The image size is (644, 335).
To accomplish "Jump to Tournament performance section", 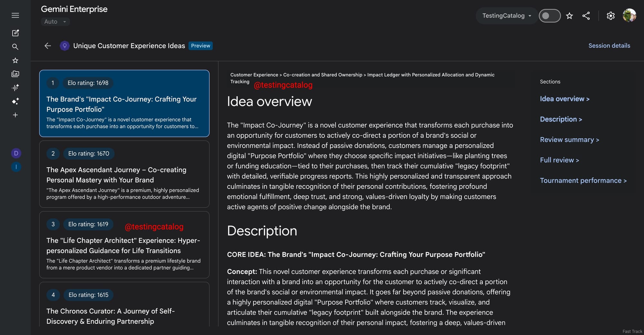I will [583, 181].
